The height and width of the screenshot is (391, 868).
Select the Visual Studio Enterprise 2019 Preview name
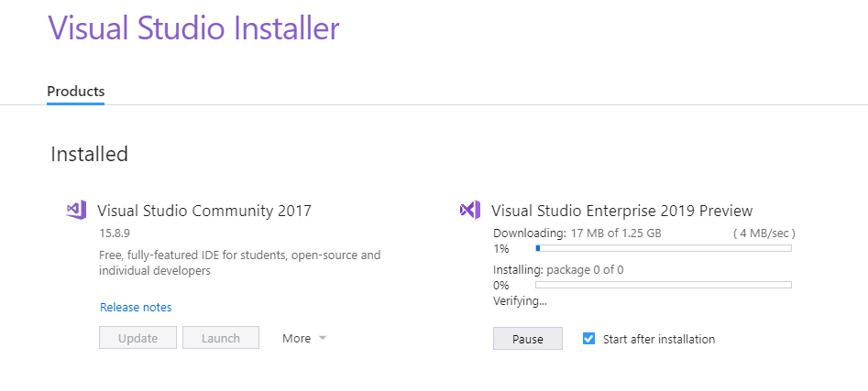coord(622,211)
